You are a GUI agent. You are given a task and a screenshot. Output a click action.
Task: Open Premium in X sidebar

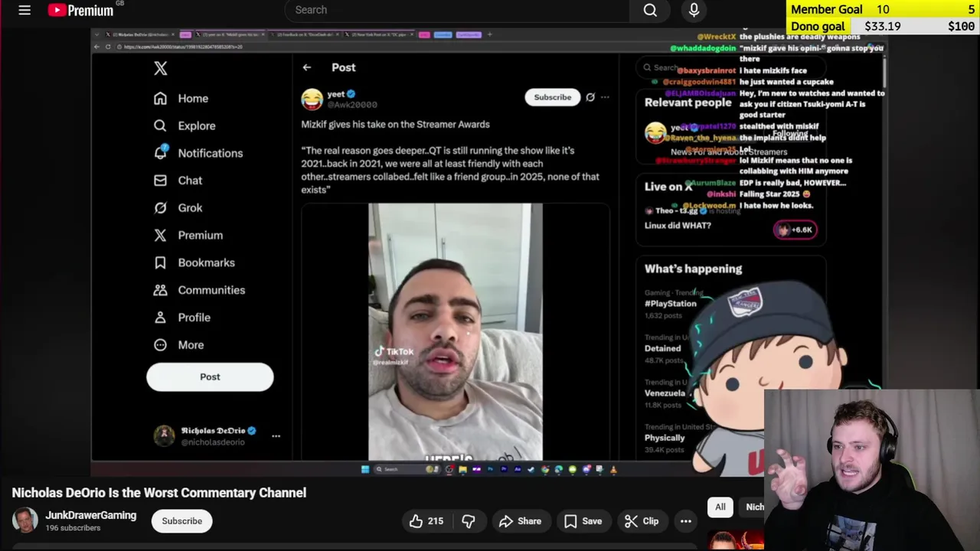coord(188,235)
